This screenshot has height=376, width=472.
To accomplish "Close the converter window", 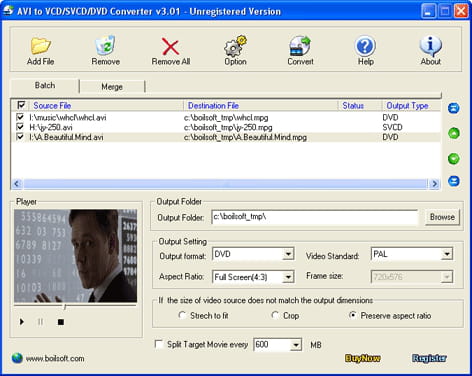I will coord(461,11).
